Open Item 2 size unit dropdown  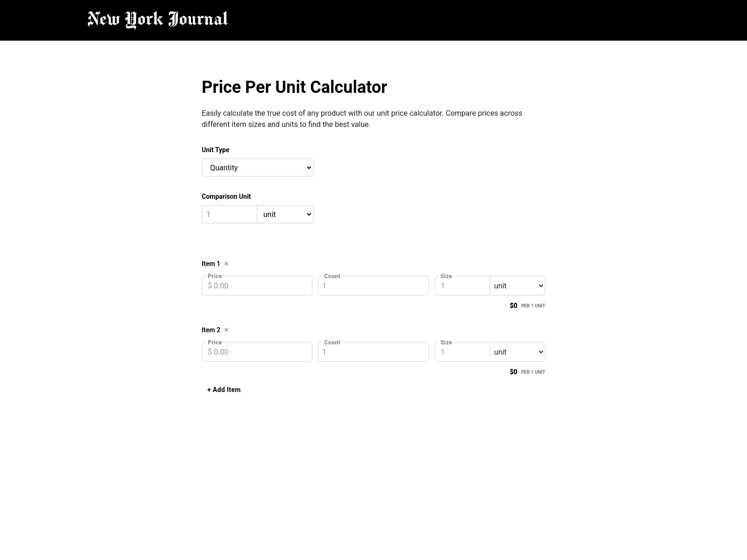coord(517,352)
